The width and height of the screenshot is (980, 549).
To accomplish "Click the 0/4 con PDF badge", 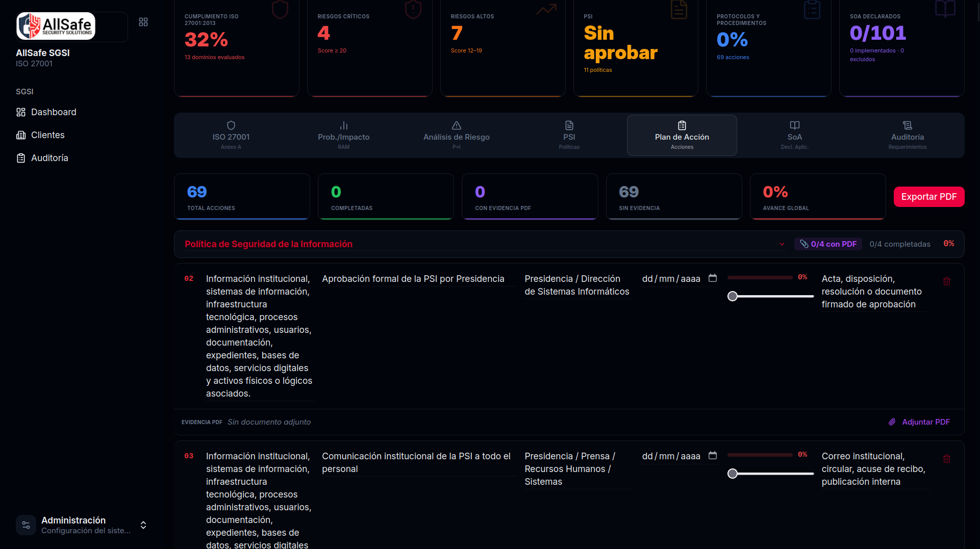I will click(x=828, y=244).
